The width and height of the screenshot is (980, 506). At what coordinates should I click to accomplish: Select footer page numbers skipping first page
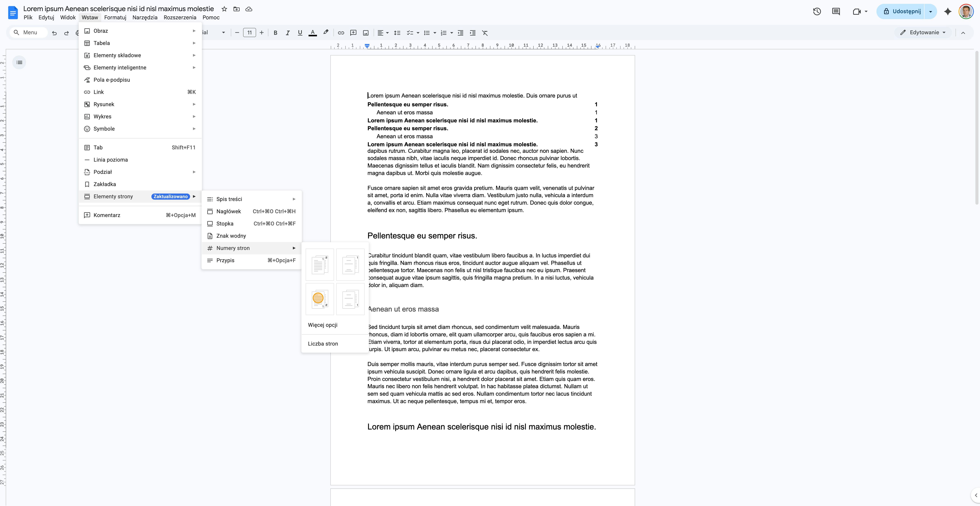point(350,299)
